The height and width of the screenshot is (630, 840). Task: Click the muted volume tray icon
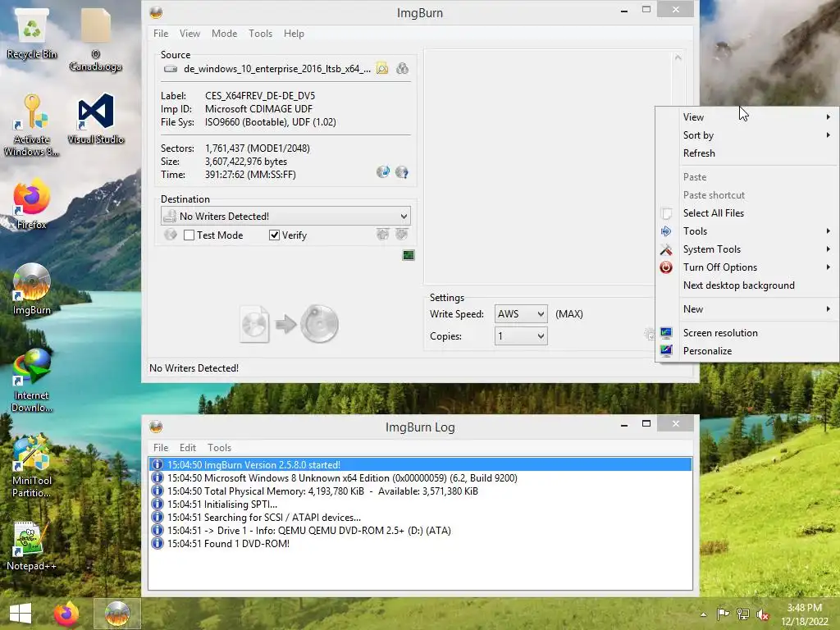tap(763, 614)
